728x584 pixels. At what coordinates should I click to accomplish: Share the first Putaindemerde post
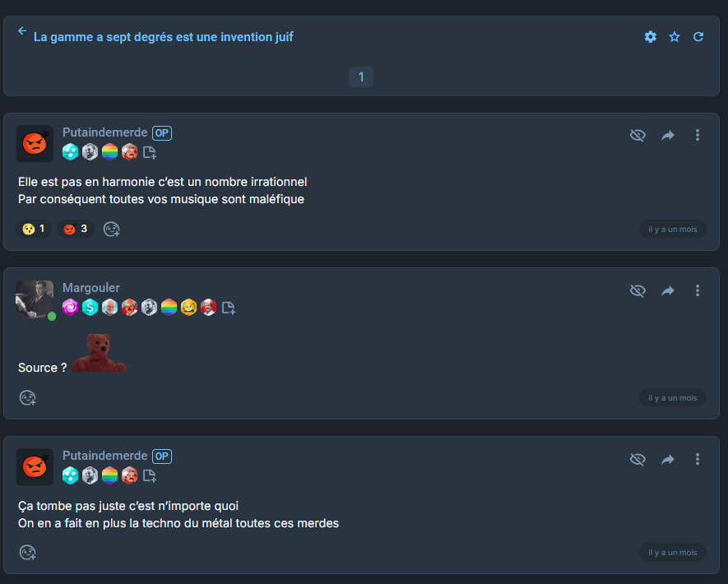coord(668,135)
